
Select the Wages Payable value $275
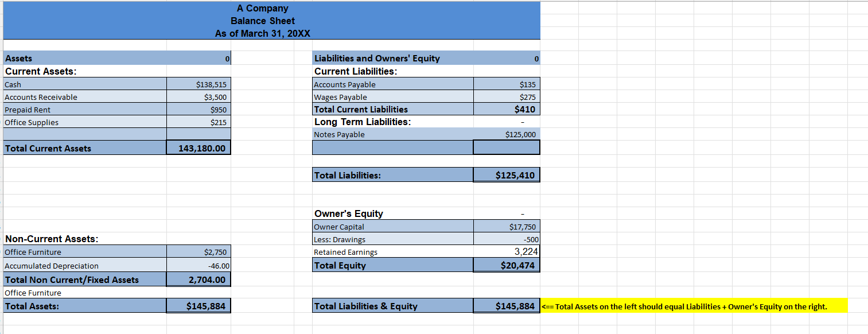(x=506, y=96)
